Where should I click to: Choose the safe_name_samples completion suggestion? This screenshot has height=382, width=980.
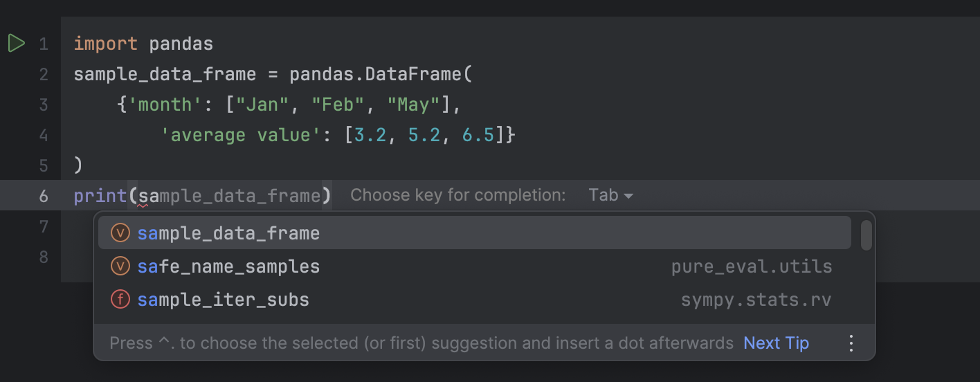tap(228, 266)
